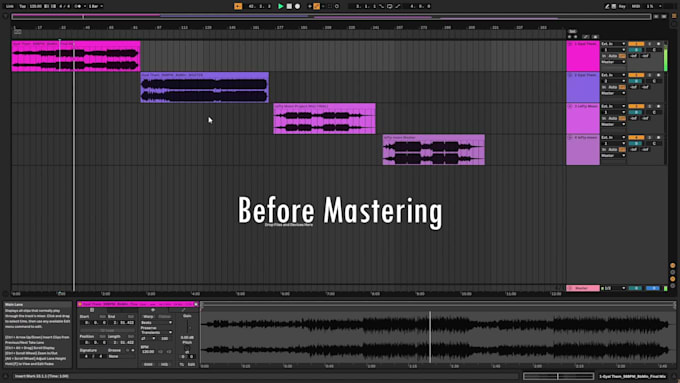This screenshot has height=383, width=680.
Task: Select the 3 Lefty Moon track header
Action: pyautogui.click(x=583, y=118)
